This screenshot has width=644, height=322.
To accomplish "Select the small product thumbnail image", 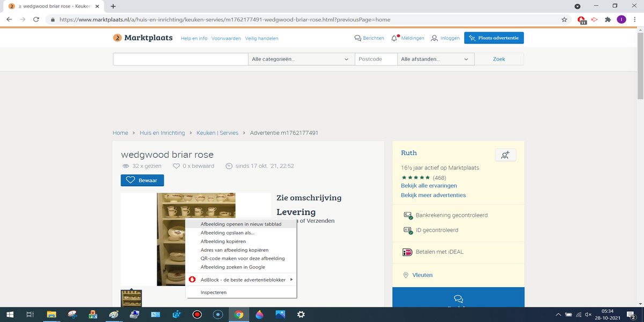I will [131, 298].
